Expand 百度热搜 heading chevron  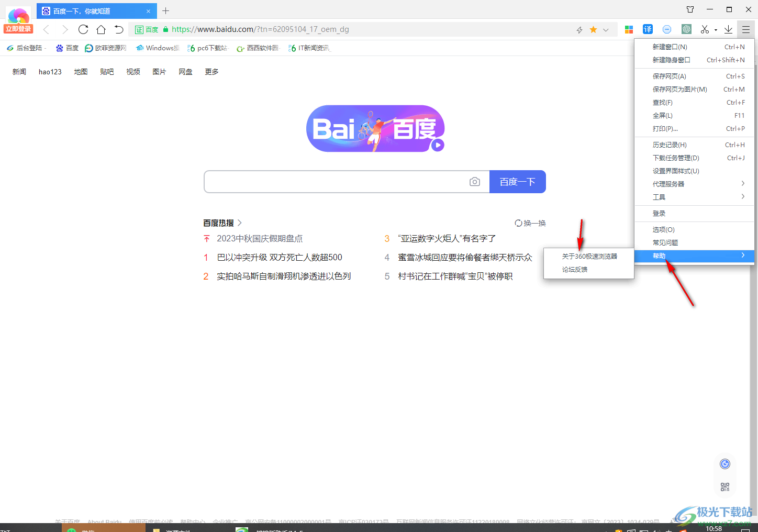tap(240, 223)
